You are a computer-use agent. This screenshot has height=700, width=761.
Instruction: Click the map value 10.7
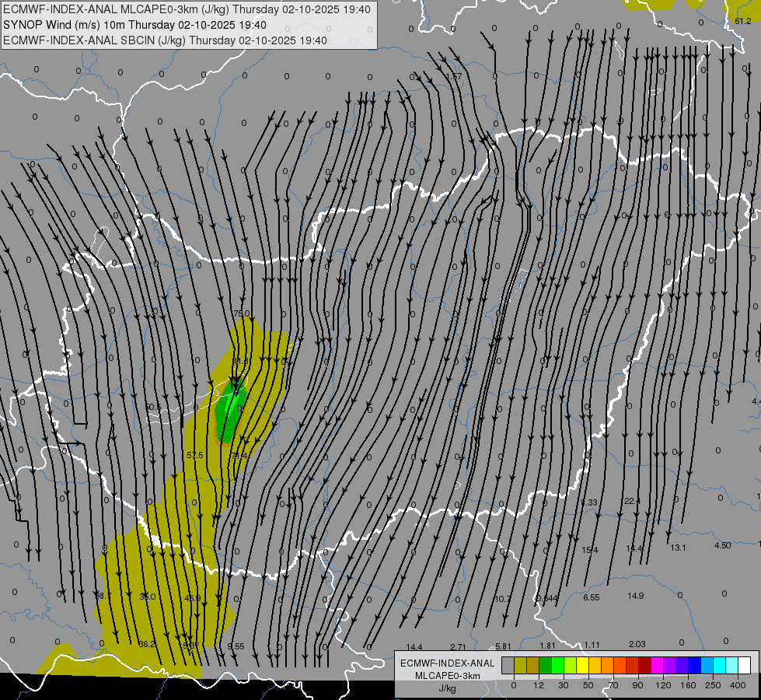tap(502, 599)
